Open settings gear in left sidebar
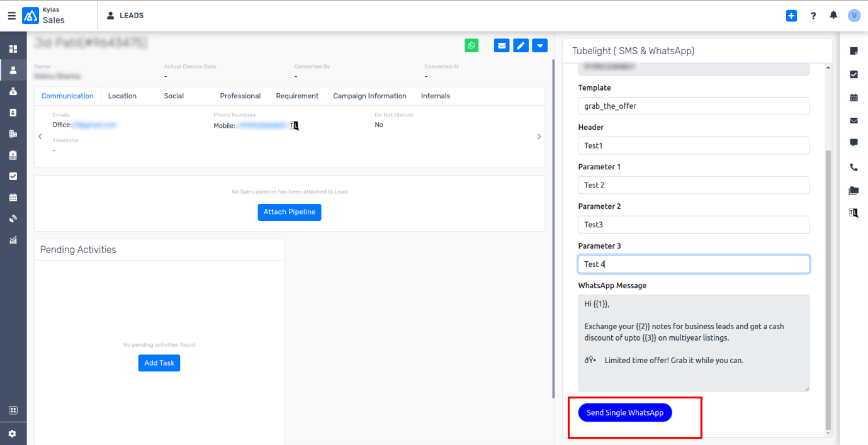The image size is (868, 445). (x=13, y=434)
